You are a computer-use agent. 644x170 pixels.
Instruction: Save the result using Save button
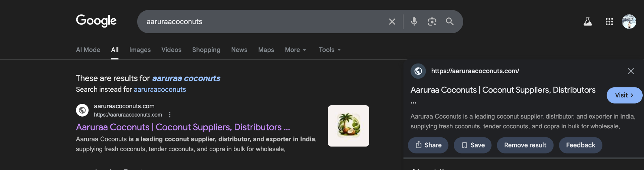tap(473, 145)
